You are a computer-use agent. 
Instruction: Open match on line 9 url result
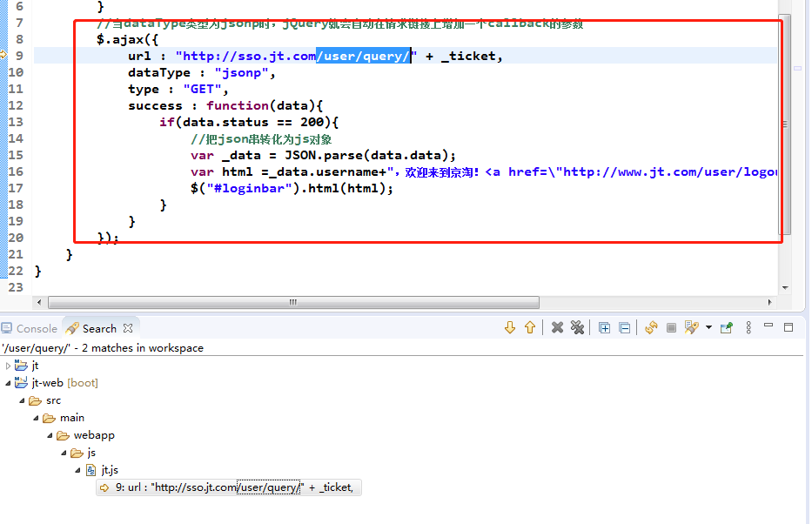click(x=229, y=487)
